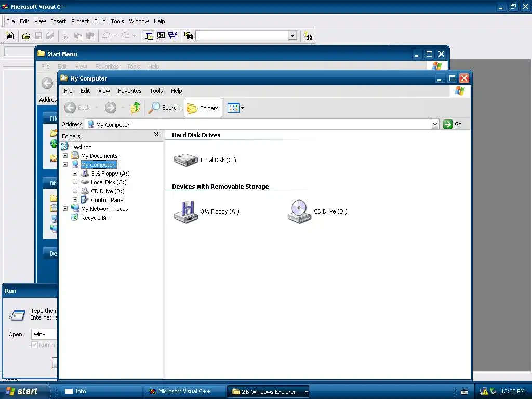The height and width of the screenshot is (399, 532).
Task: Open the Insert menu in Visual C++
Action: coord(58,21)
